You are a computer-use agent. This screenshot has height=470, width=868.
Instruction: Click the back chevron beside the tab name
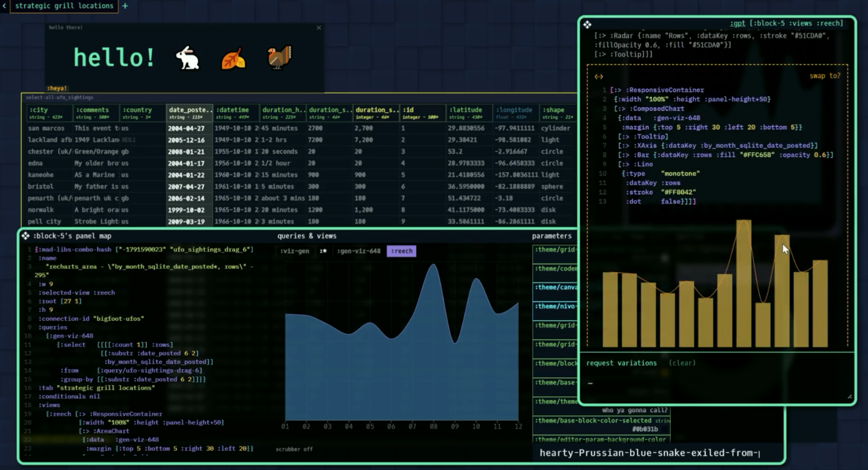point(4,6)
